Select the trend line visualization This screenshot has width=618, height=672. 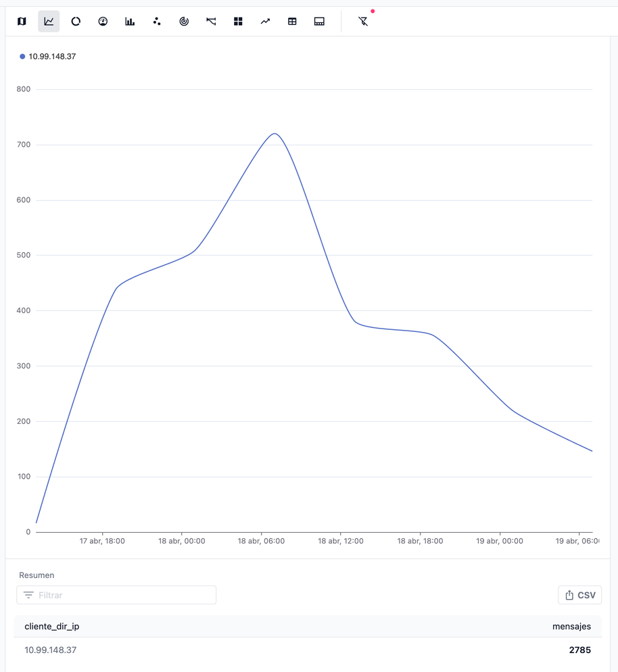tap(265, 22)
